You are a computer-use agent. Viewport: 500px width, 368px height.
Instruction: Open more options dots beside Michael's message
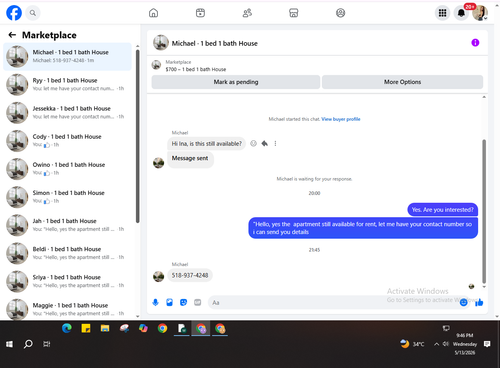275,144
